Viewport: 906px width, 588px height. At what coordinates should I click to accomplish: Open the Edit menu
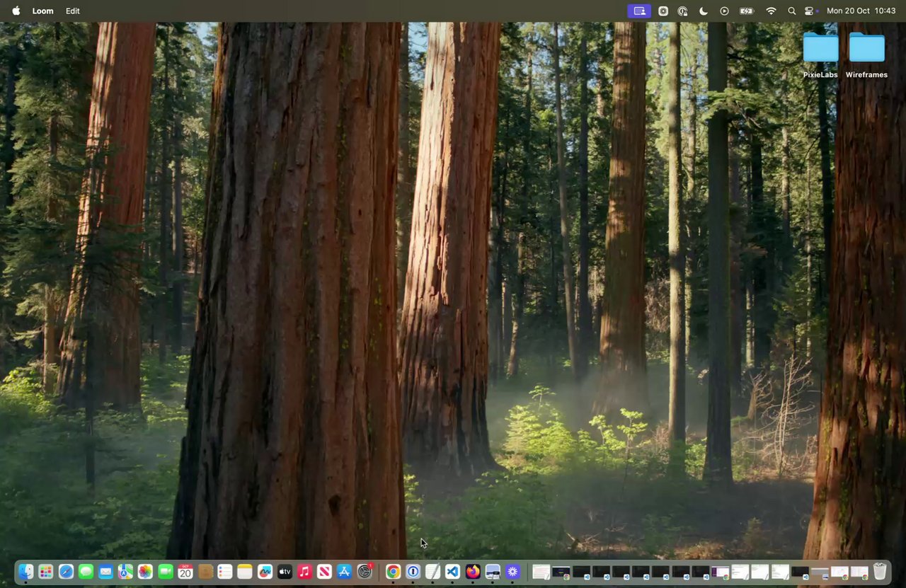tap(73, 11)
